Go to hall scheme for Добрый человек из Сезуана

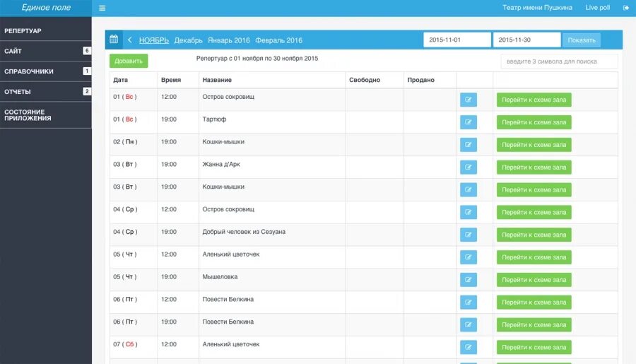(x=534, y=235)
